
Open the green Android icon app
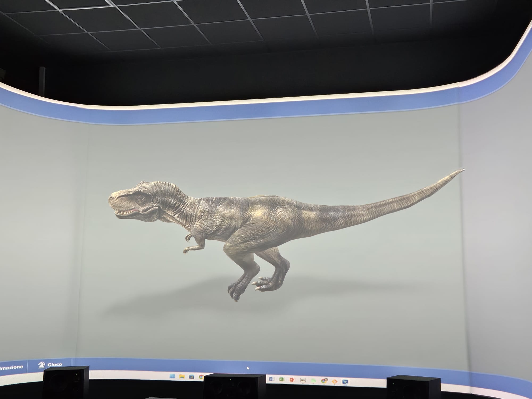click(313, 381)
